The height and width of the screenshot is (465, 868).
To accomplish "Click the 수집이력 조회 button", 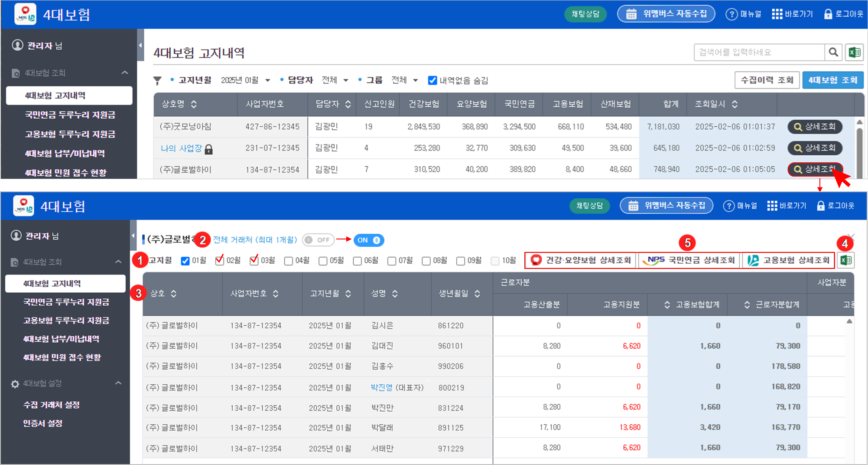I will (x=767, y=80).
